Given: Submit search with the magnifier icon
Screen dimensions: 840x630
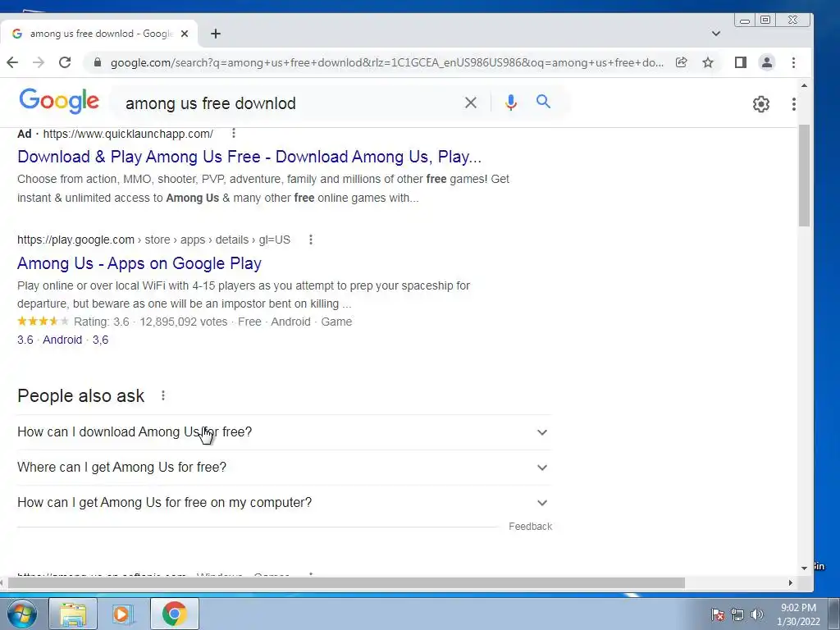Looking at the screenshot, I should pyautogui.click(x=543, y=102).
